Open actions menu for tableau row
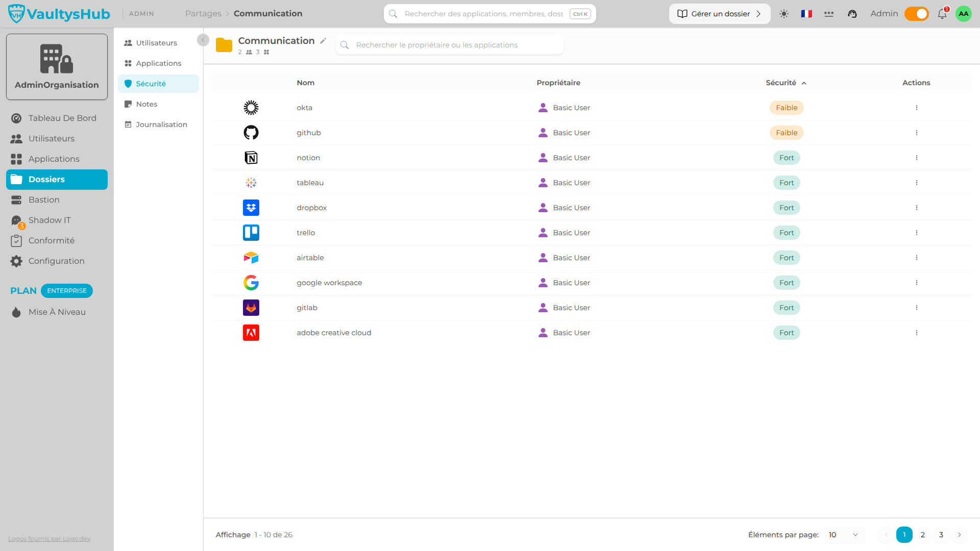 pyautogui.click(x=917, y=183)
